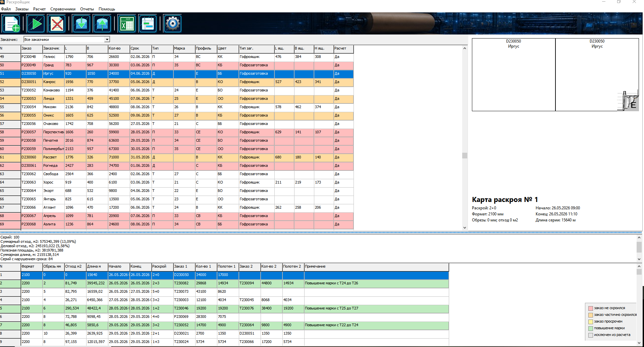Click the database import down-arrow icon

[x=82, y=24]
